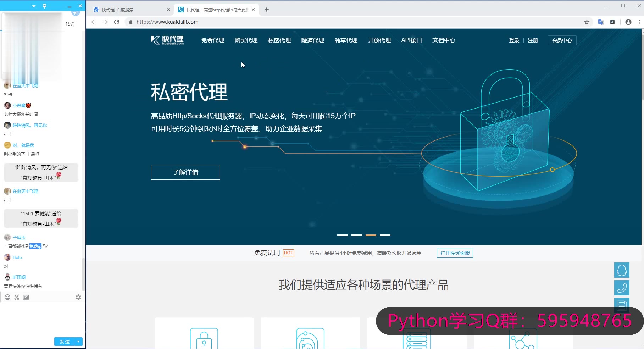Expand the chat panel title dropdown arrow
The image size is (644, 349).
click(34, 6)
